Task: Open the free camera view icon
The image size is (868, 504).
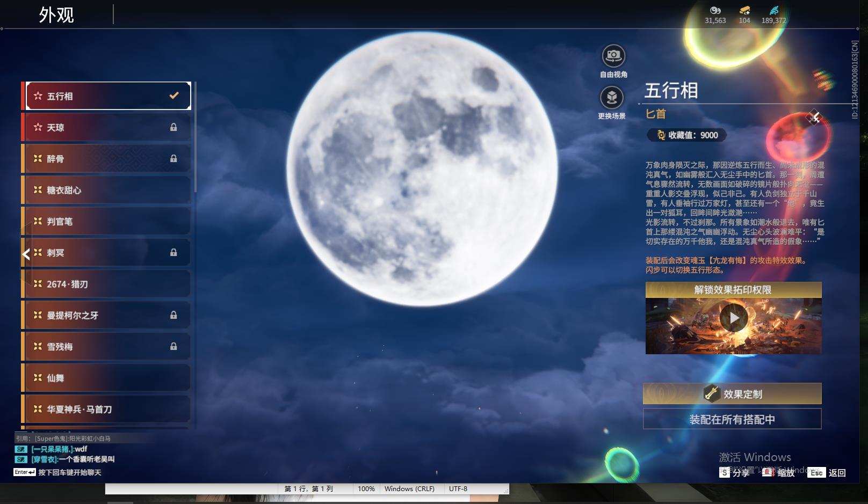Action: click(613, 56)
